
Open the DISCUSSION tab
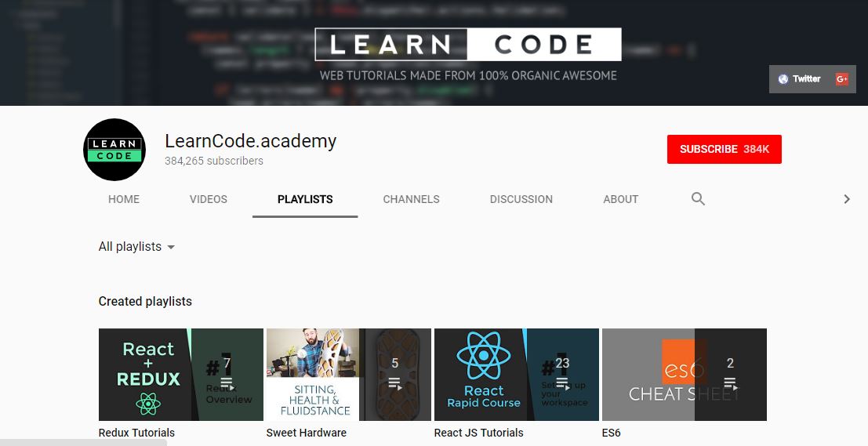pyautogui.click(x=521, y=199)
